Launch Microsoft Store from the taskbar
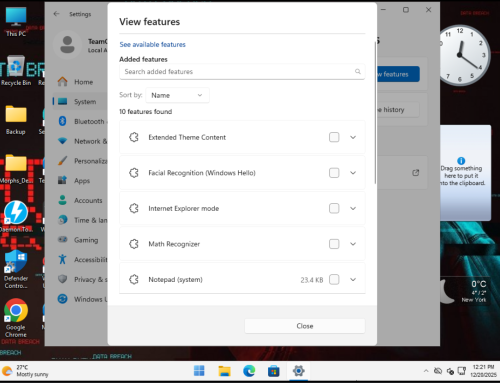Image resolution: width=500 pixels, height=383 pixels. [x=274, y=371]
